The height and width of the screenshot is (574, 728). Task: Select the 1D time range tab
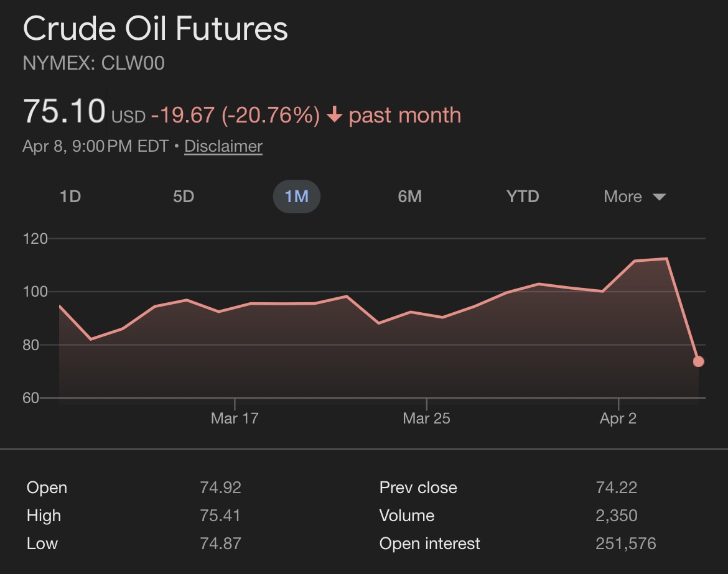[70, 197]
